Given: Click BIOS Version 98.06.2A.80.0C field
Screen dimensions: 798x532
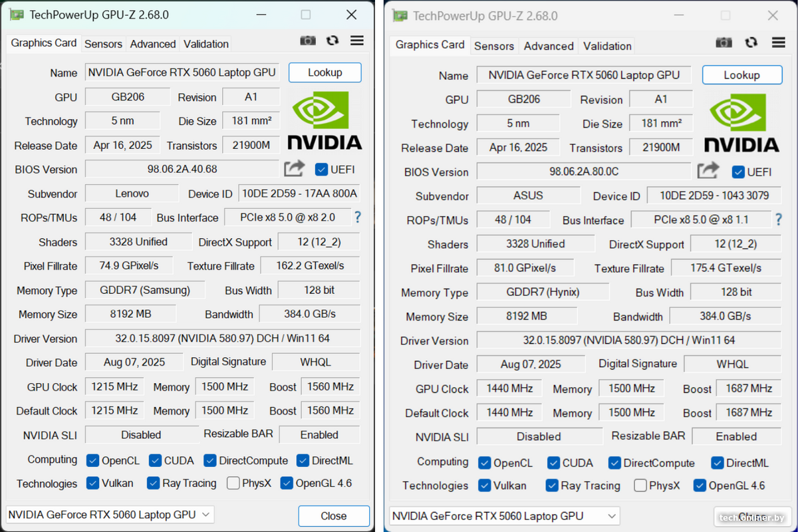Looking at the screenshot, I should point(584,172).
